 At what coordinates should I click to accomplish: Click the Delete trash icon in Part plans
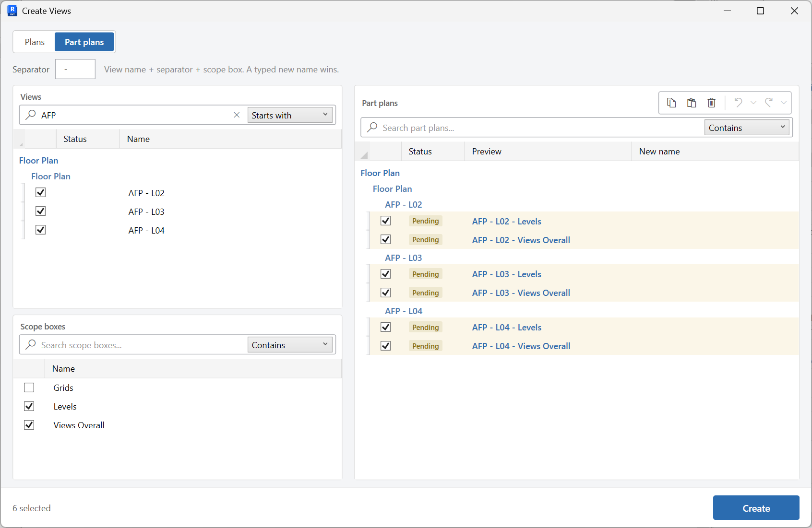tap(712, 103)
